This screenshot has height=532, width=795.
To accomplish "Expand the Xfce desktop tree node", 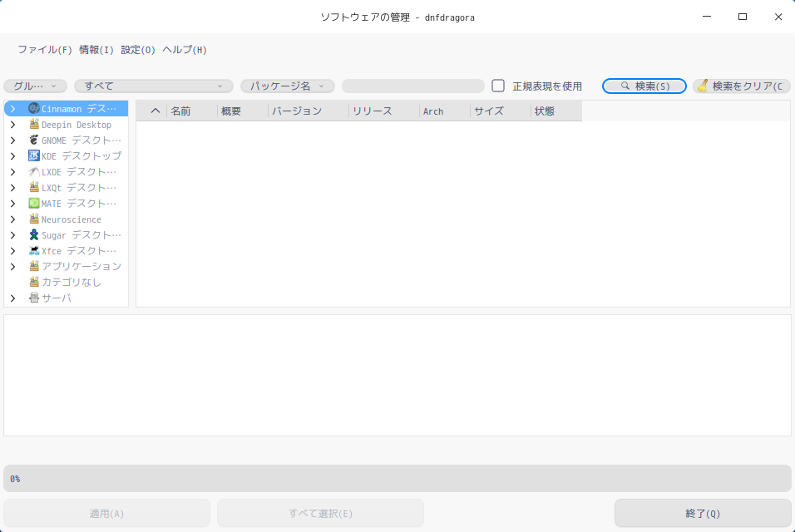I will [x=13, y=250].
